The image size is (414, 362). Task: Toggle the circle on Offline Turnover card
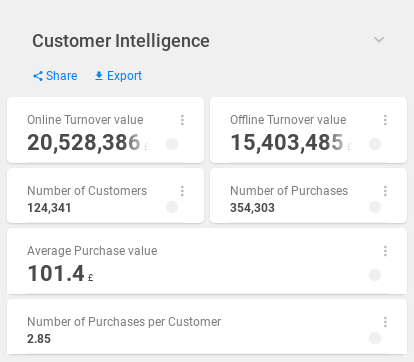[375, 144]
